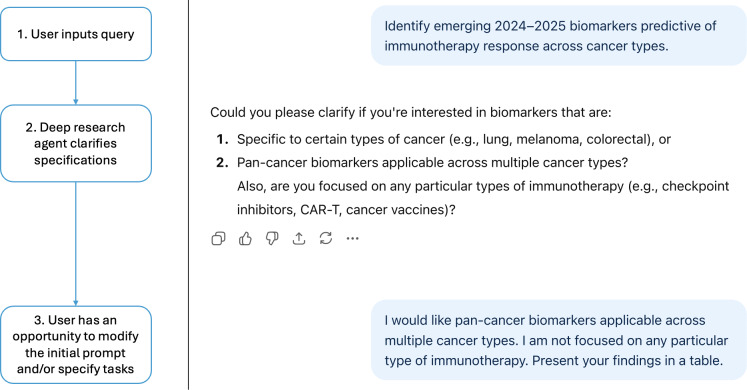Image resolution: width=747 pixels, height=390 pixels.
Task: Click the share/export response icon
Action: tap(299, 238)
